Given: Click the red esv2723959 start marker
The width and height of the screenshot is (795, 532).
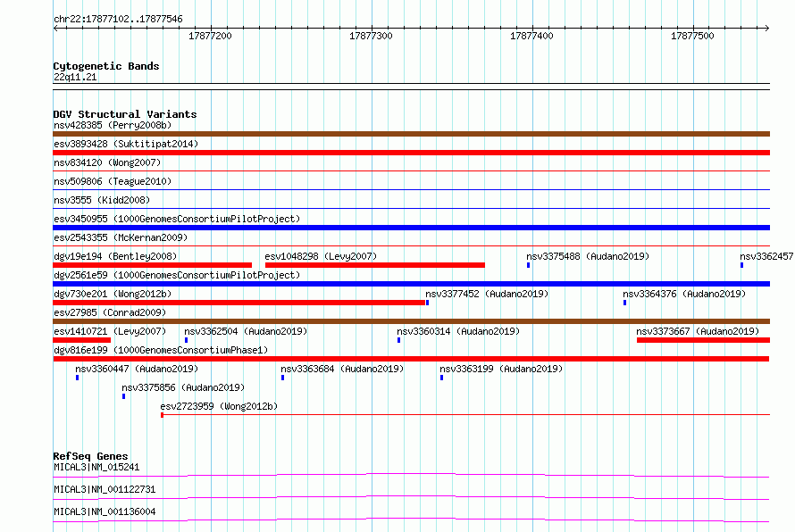Looking at the screenshot, I should 163,415.
